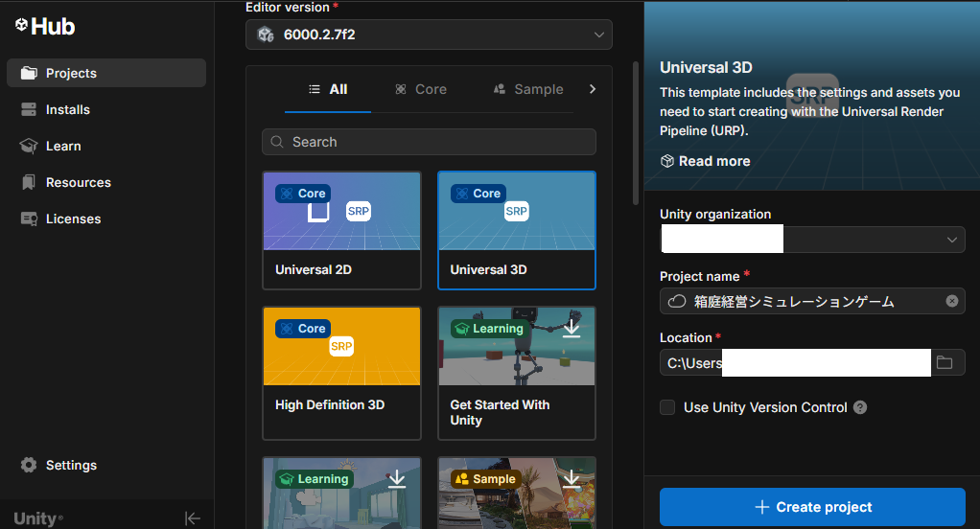Open Licenses page from the sidebar
This screenshot has width=980, height=529.
click(x=73, y=219)
